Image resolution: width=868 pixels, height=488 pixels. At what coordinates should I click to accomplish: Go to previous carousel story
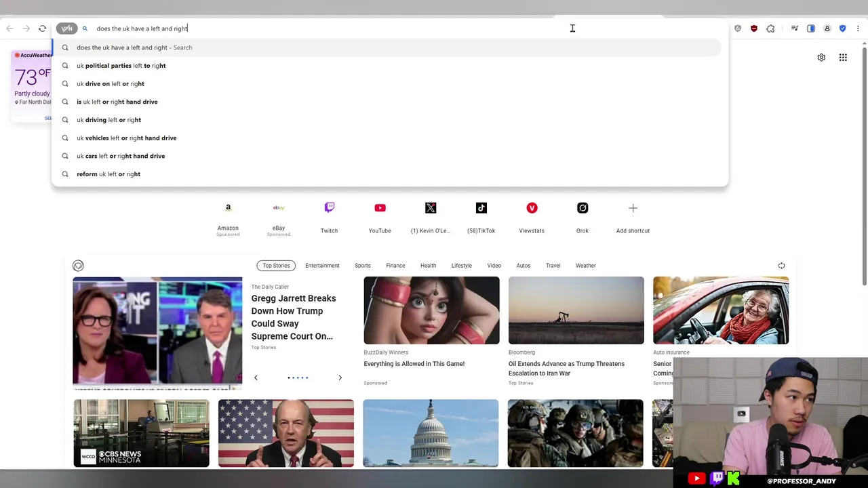tap(256, 378)
